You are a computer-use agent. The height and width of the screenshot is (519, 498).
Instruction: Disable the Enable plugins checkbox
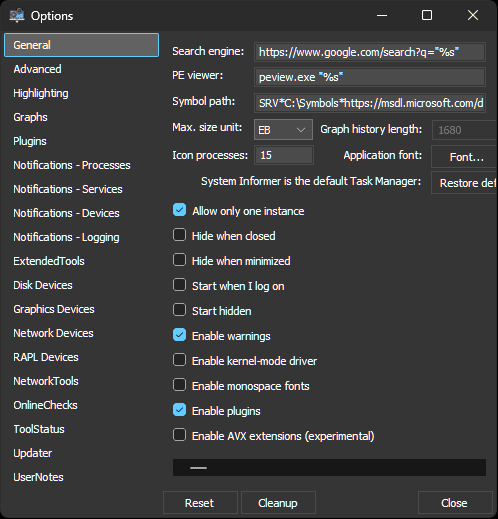179,410
